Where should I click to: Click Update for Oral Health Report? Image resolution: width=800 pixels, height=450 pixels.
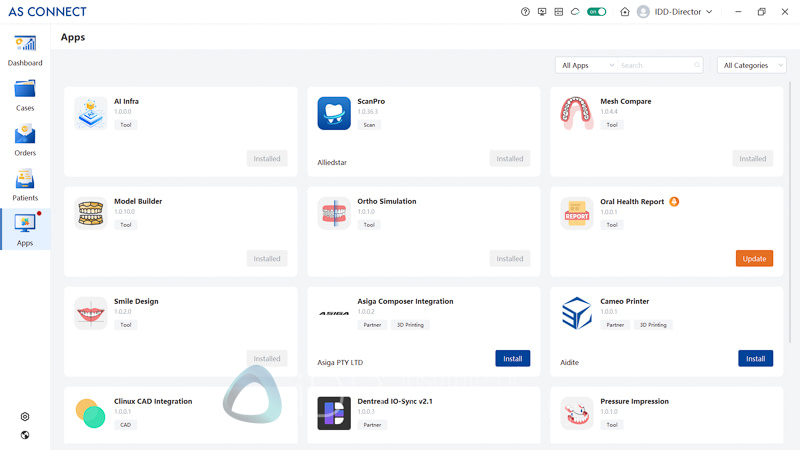pos(754,258)
